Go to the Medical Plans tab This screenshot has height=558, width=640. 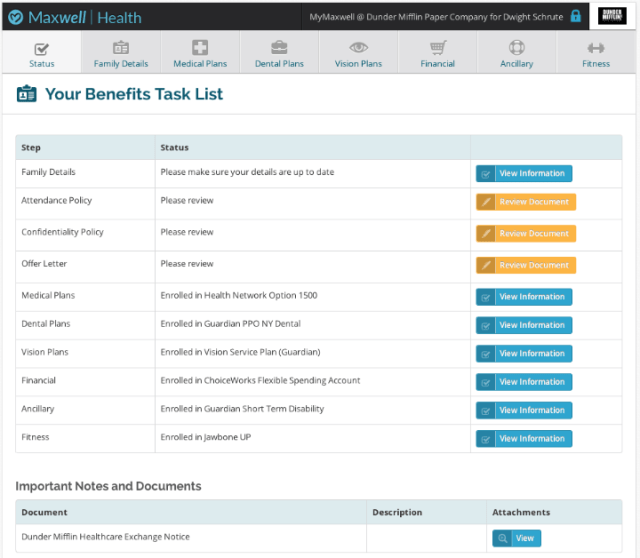pyautogui.click(x=200, y=53)
